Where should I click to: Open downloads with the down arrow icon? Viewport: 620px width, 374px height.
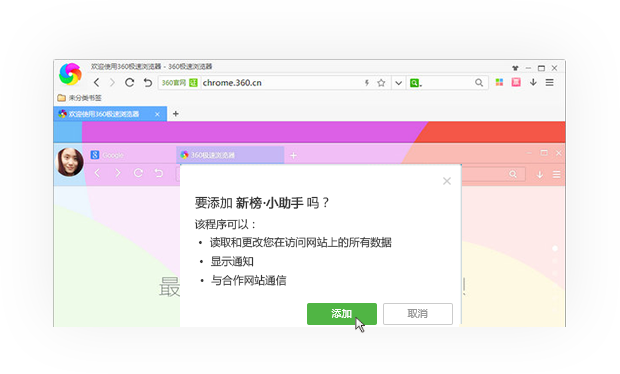coord(533,82)
